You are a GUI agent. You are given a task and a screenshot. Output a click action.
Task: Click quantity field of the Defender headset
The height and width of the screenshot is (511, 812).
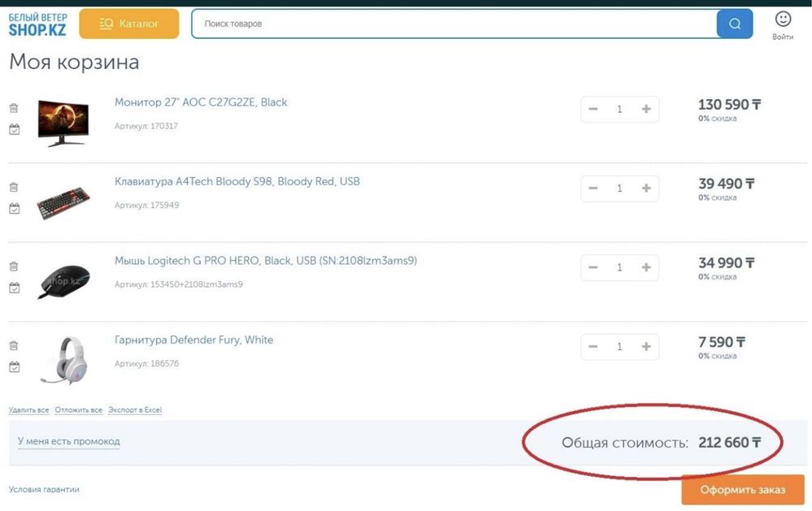[x=619, y=346]
